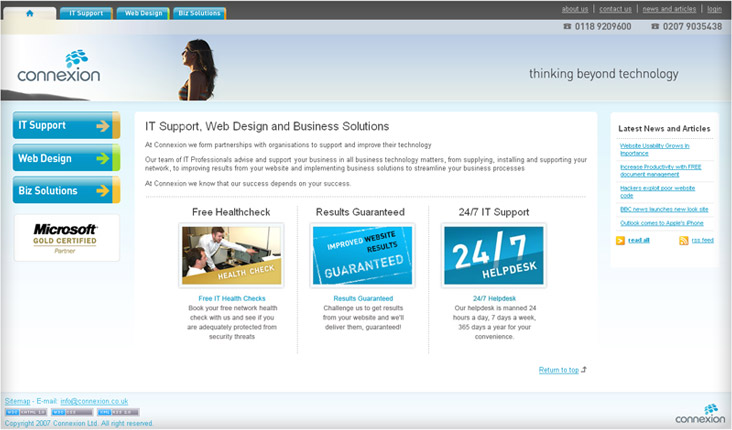Open the Web Design top tab
Screen dimensions: 732x430
pos(142,14)
